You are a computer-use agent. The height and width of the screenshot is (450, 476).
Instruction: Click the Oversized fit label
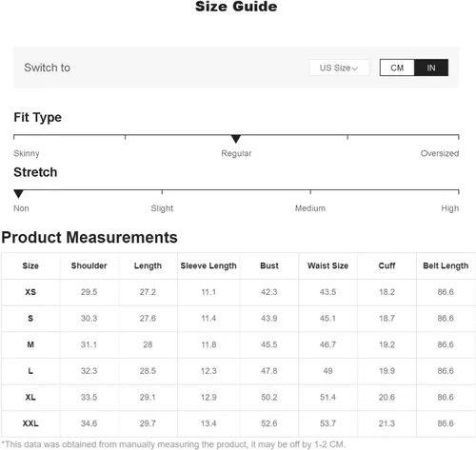(440, 153)
